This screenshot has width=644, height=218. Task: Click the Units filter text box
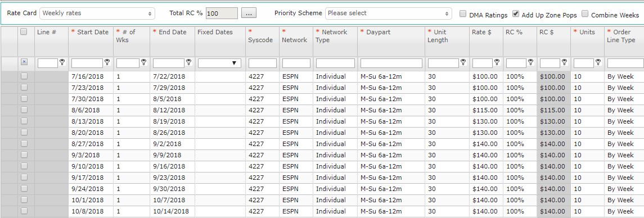coord(584,63)
